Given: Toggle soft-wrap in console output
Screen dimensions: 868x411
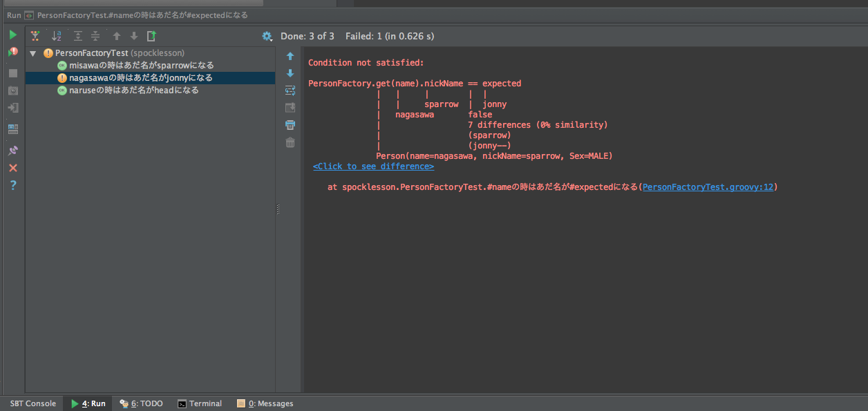Looking at the screenshot, I should coord(290,90).
